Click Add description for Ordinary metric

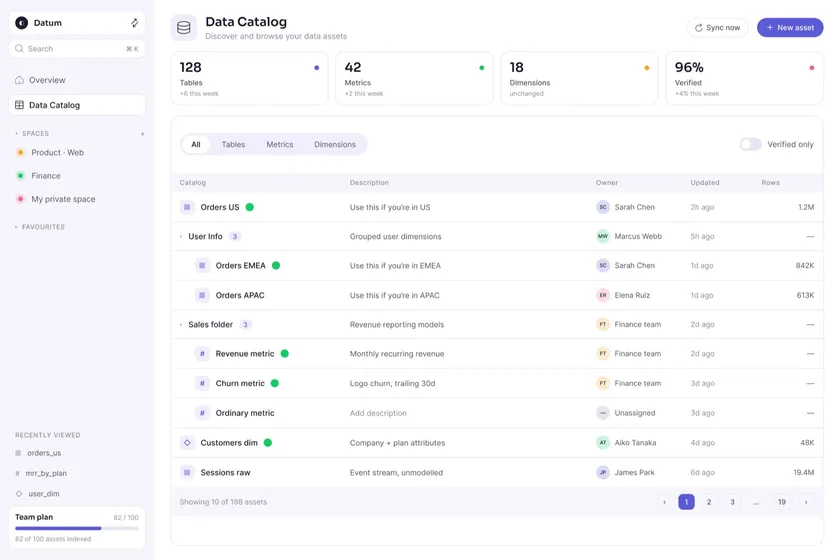pyautogui.click(x=378, y=413)
